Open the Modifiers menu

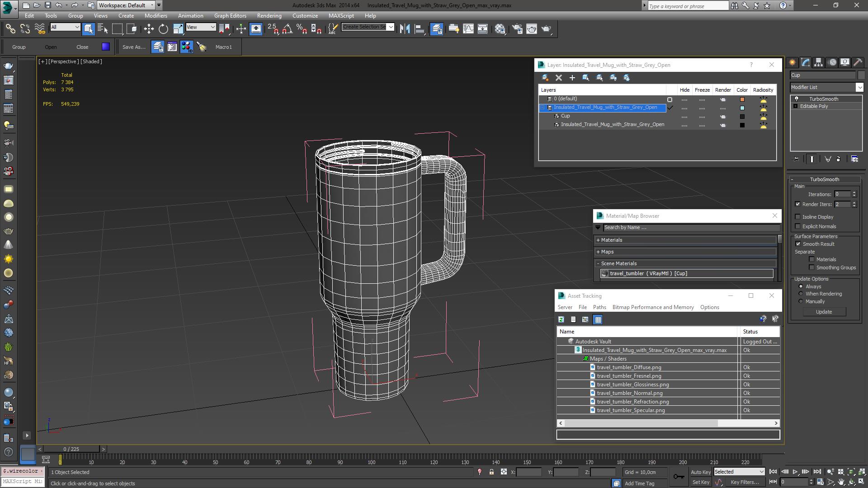tap(156, 16)
